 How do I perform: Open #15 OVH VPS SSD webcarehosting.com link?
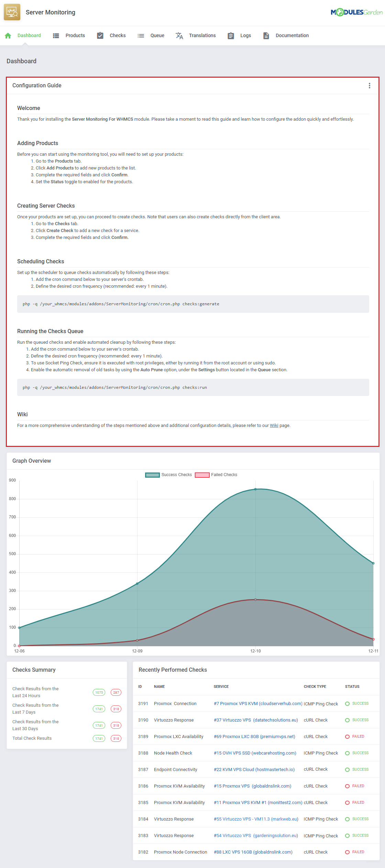[255, 753]
